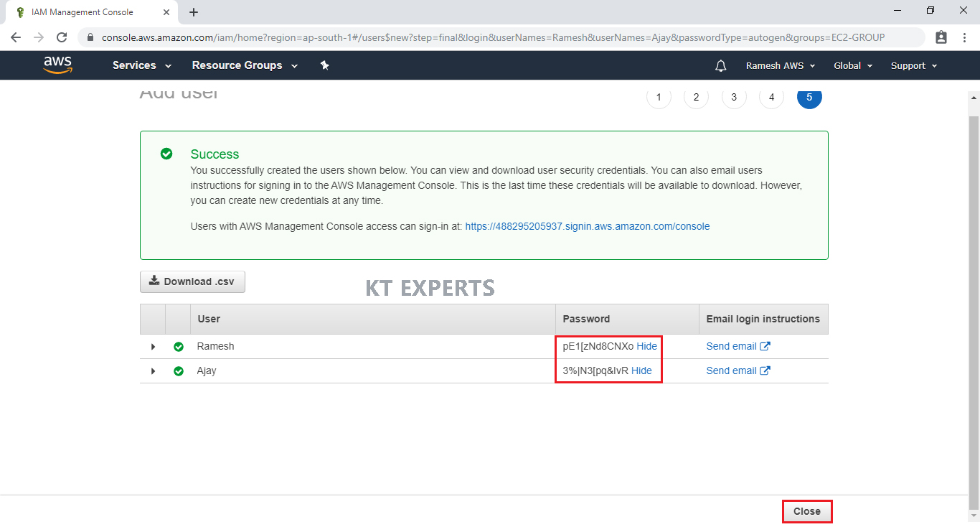Image resolution: width=980 pixels, height=527 pixels.
Task: Go to step 2 of wizard
Action: (696, 97)
